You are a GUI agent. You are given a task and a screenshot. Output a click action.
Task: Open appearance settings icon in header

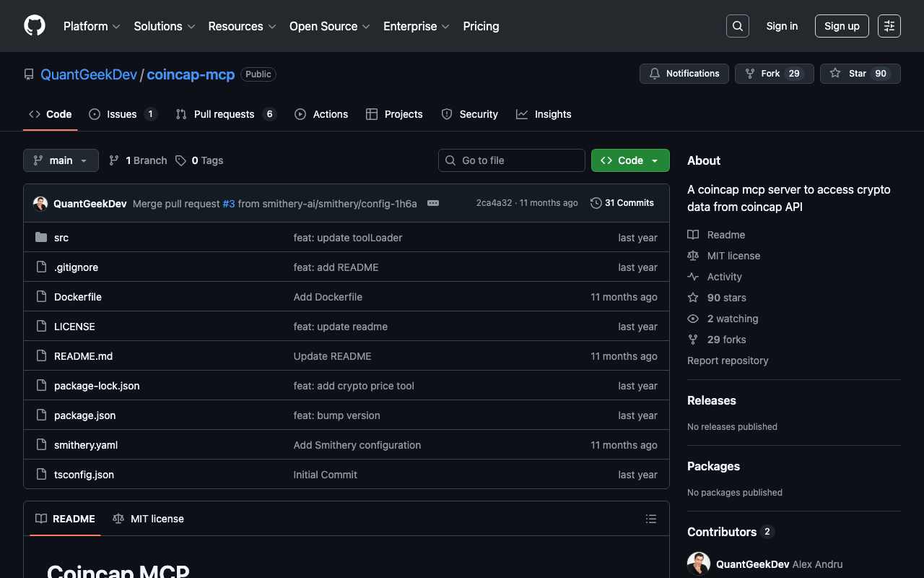889,26
